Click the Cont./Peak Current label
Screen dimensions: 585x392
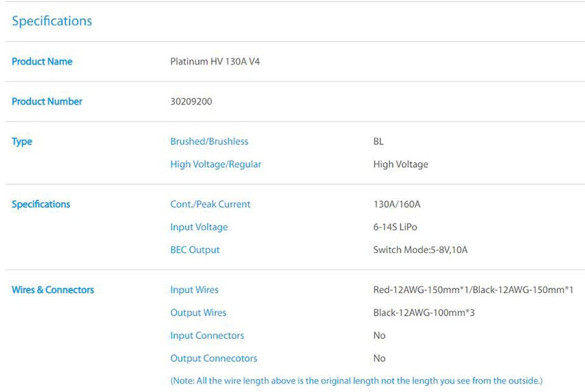(x=210, y=204)
